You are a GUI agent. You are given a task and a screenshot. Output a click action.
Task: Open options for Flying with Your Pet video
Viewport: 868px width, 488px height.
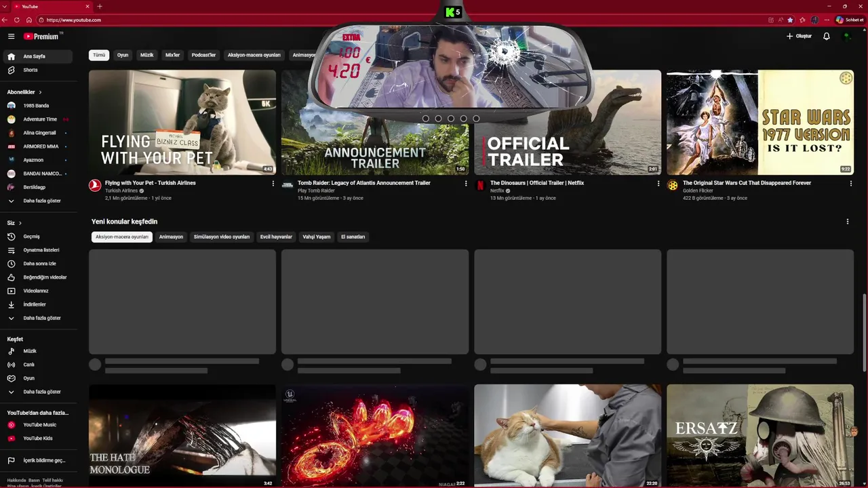[273, 183]
